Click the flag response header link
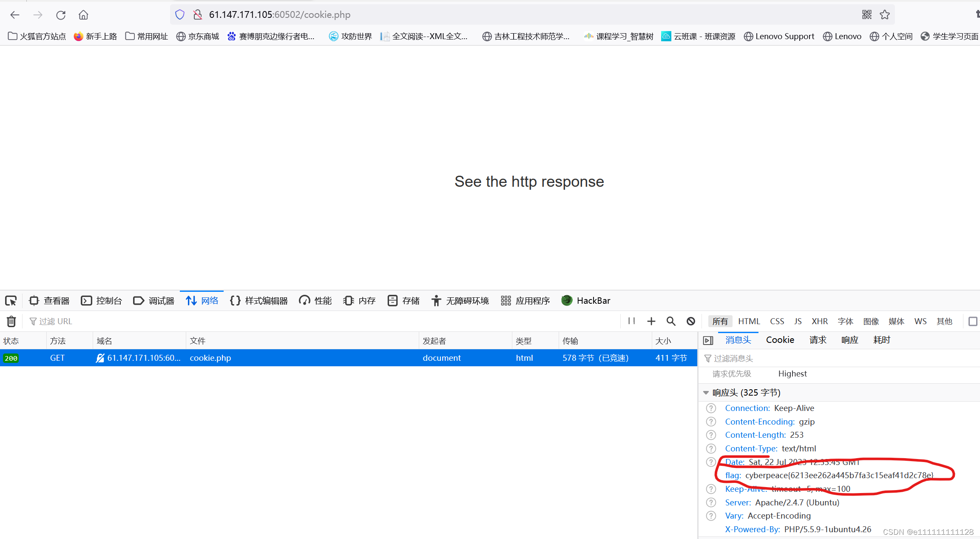This screenshot has height=539, width=980. [732, 475]
